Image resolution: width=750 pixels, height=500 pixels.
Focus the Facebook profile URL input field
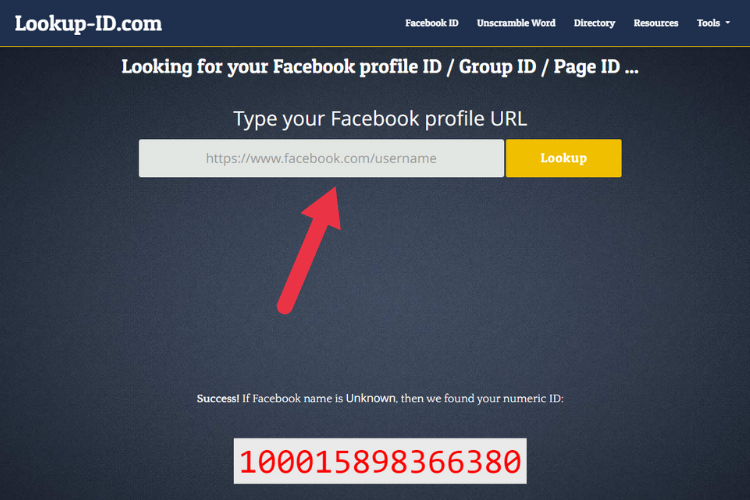(x=321, y=158)
